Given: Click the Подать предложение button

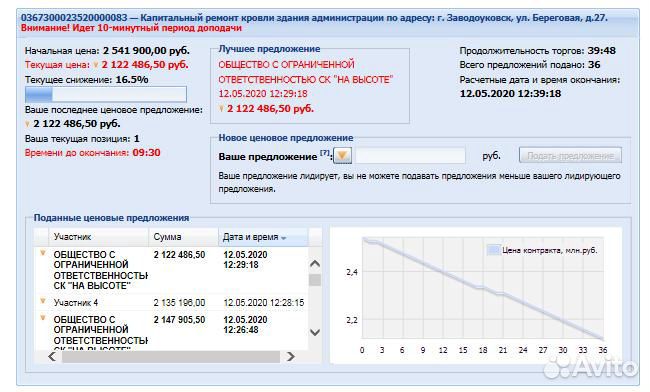Looking at the screenshot, I should 570,156.
